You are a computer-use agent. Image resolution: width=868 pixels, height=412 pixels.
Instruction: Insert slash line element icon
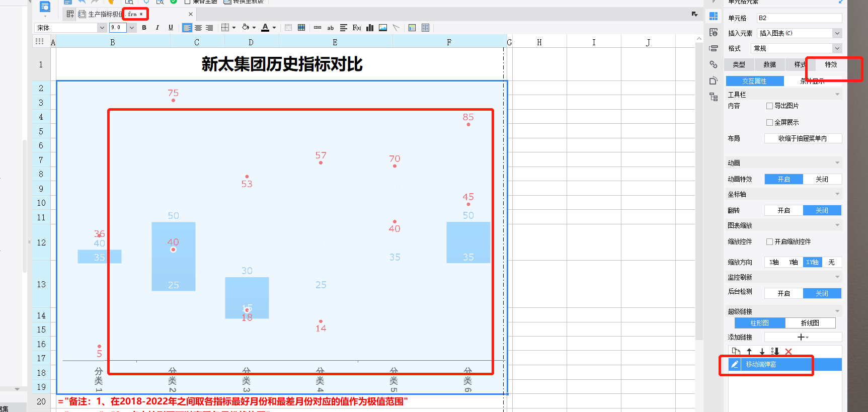[396, 28]
